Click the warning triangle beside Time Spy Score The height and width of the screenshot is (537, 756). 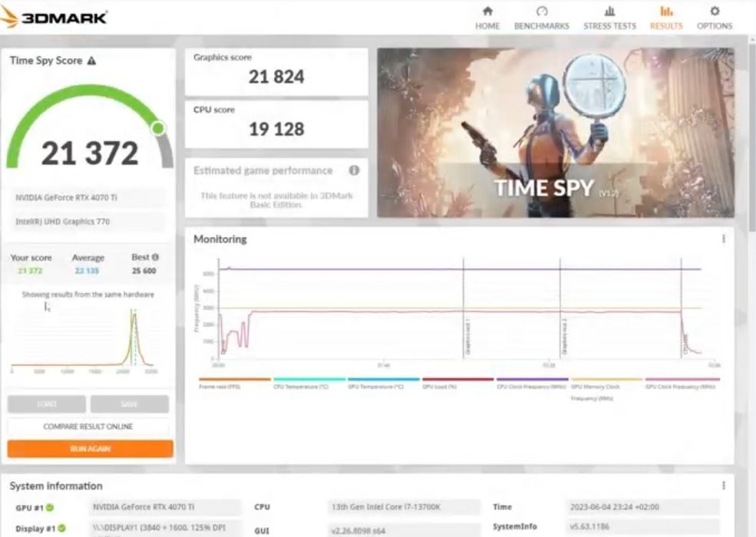point(91,61)
